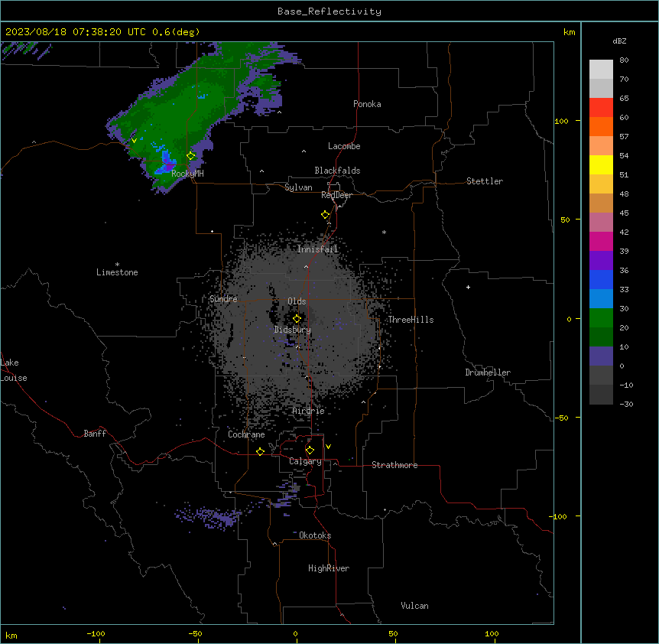Pick the bright green 20-30 dBZ legend swatch
Image resolution: width=659 pixels, height=644 pixels.
click(601, 318)
